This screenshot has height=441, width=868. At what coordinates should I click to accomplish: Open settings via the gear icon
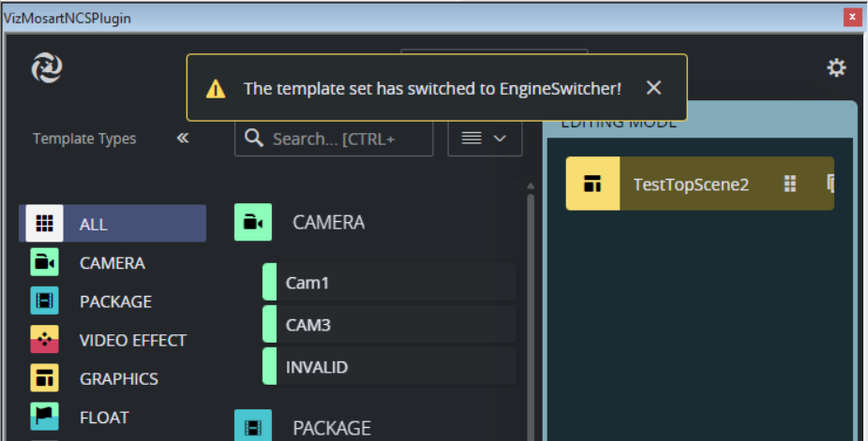point(836,68)
